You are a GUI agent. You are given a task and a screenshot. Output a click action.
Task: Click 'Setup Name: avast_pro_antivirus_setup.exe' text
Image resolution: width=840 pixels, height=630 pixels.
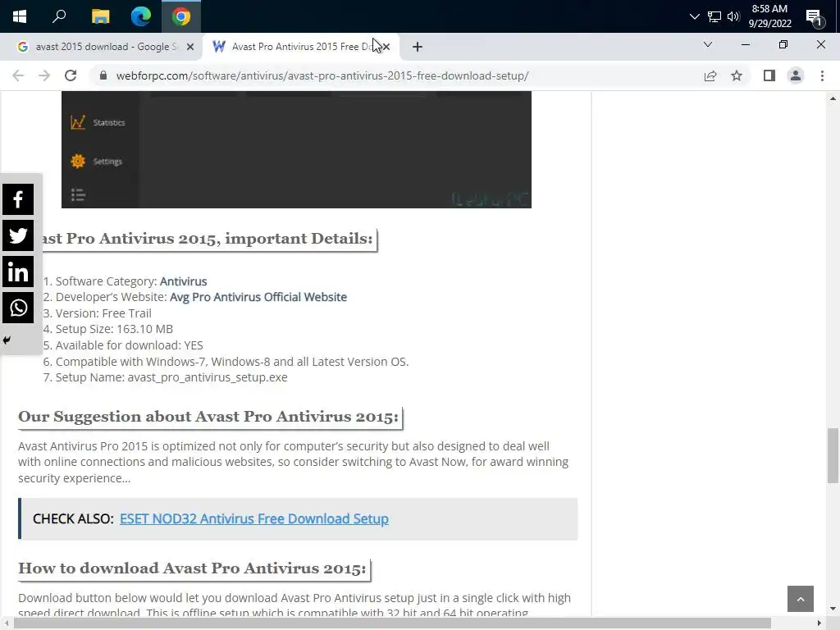tap(171, 377)
